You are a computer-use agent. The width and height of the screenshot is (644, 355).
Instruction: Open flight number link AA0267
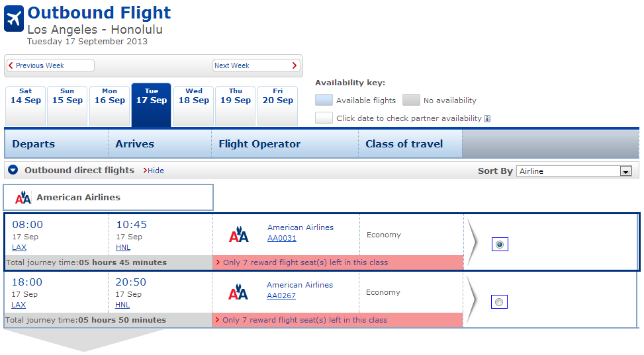(281, 296)
